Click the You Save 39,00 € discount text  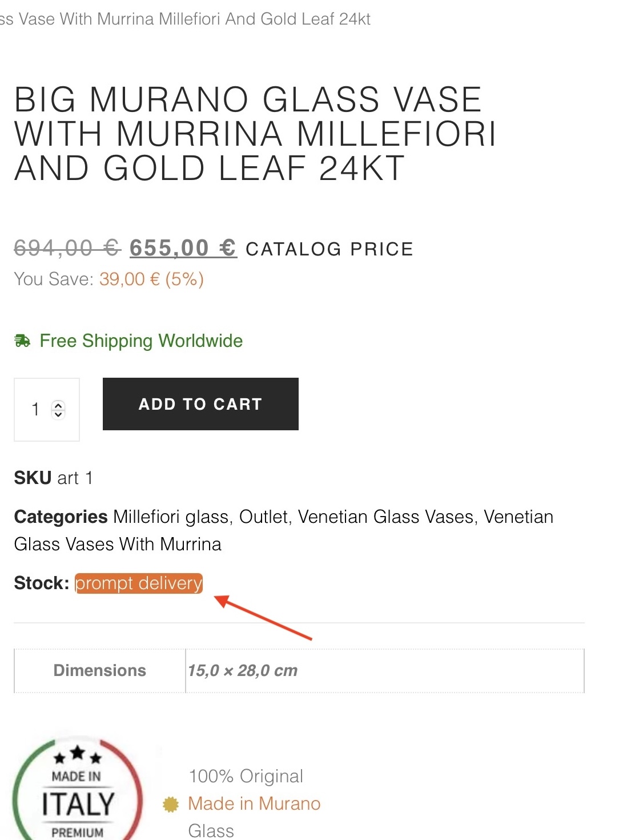108,279
